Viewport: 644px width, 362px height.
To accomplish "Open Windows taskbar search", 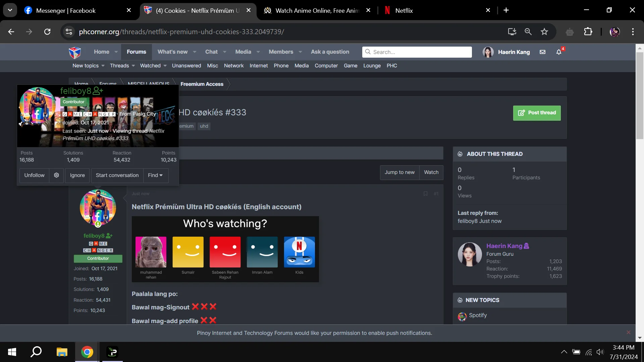I will tap(36, 352).
